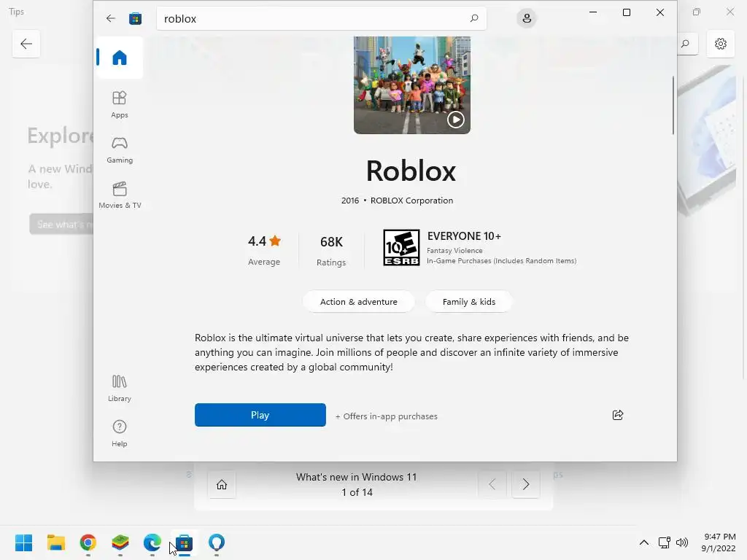747x560 pixels.
Task: Minimize the Microsoft Store window
Action: coord(593,12)
